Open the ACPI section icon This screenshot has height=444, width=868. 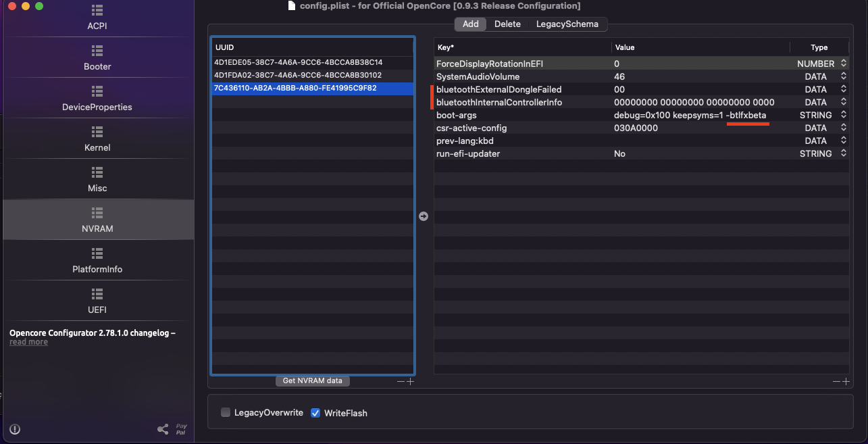click(x=97, y=11)
